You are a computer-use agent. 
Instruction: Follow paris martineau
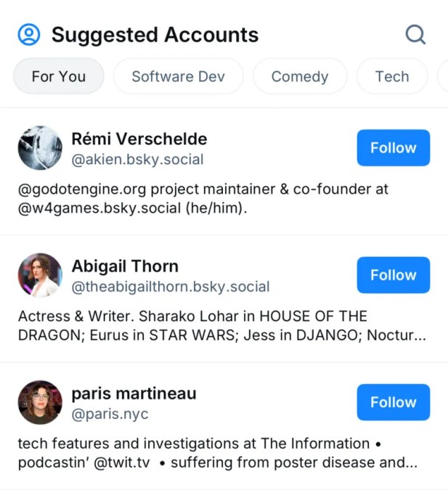(393, 402)
